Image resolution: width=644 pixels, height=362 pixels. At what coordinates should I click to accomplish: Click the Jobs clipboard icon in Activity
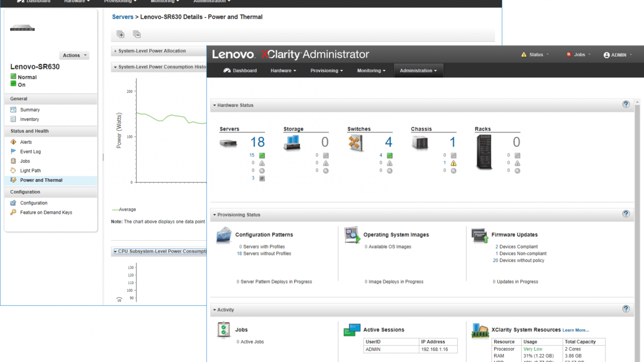coord(223,330)
